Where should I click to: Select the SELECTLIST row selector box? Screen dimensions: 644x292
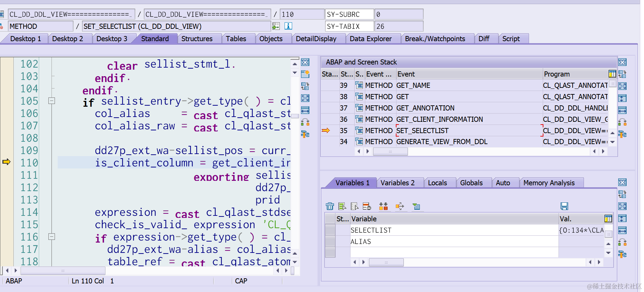[x=330, y=230]
